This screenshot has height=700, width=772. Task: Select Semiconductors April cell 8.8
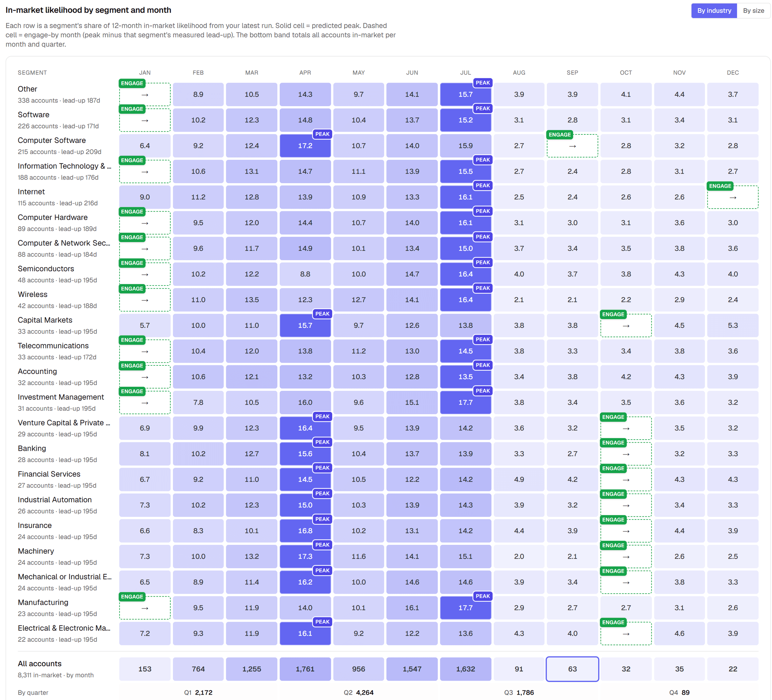pos(305,274)
